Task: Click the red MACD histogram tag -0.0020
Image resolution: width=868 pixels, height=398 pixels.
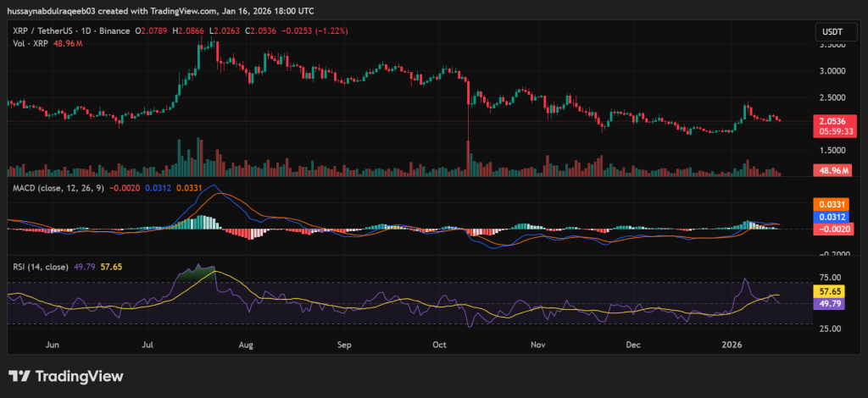Action: click(x=831, y=229)
